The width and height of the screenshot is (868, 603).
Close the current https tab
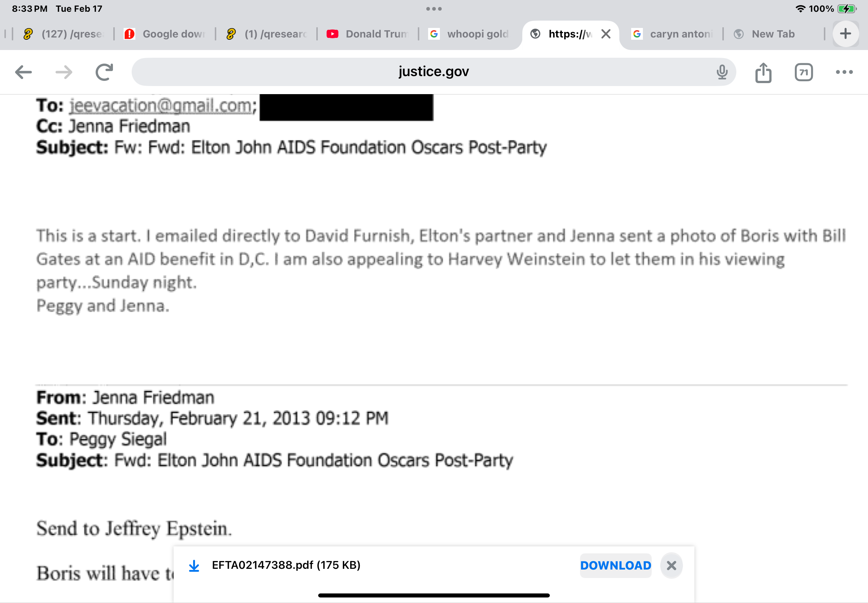(606, 34)
